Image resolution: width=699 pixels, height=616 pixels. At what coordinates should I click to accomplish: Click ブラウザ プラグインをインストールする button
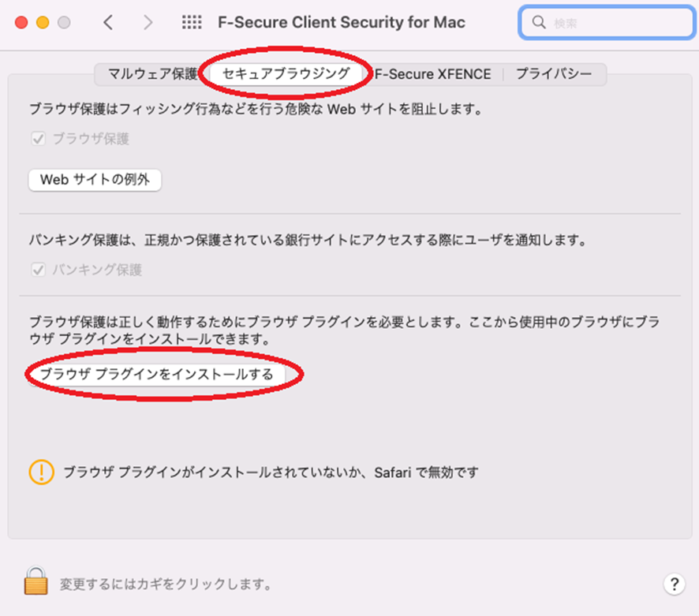pos(157,374)
